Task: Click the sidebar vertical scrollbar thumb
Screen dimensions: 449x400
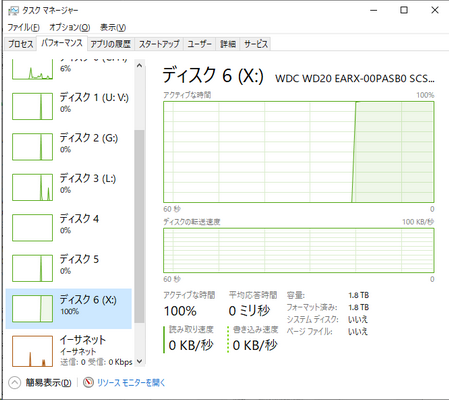Action: point(139,226)
